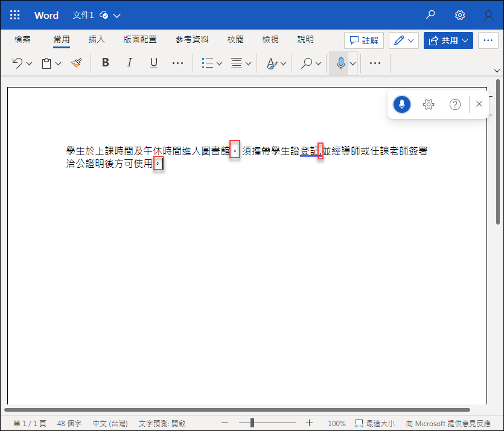Viewport: 504px width, 431px height.
Task: Click the search magnifier in title bar
Action: pos(430,14)
